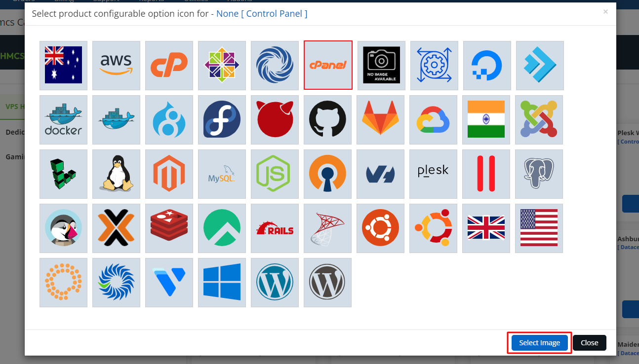Select the Magento logo icon
639x364 pixels.
pos(169,174)
